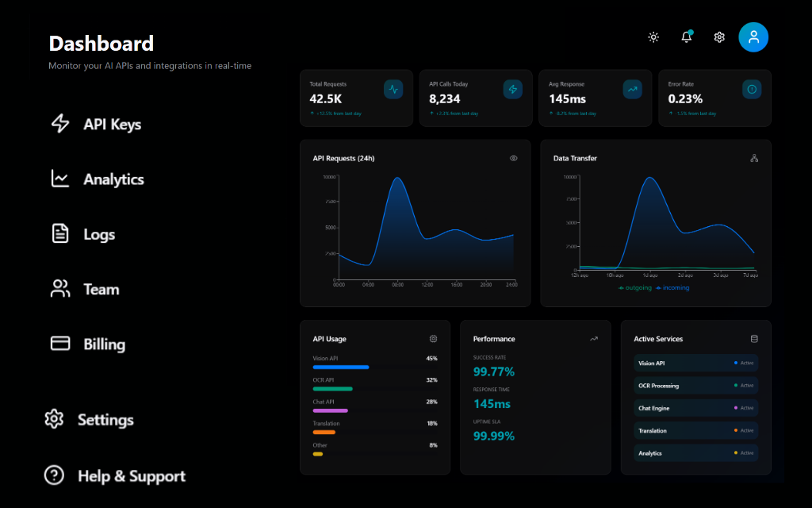Click the network icon in Data Transfer card
The image size is (812, 508).
pyautogui.click(x=754, y=158)
